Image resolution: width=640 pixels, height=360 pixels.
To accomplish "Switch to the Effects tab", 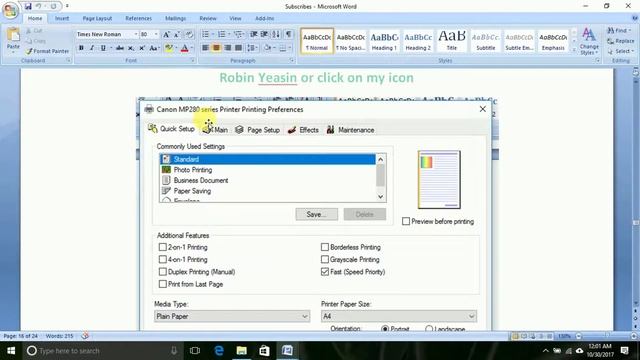I will [x=303, y=130].
